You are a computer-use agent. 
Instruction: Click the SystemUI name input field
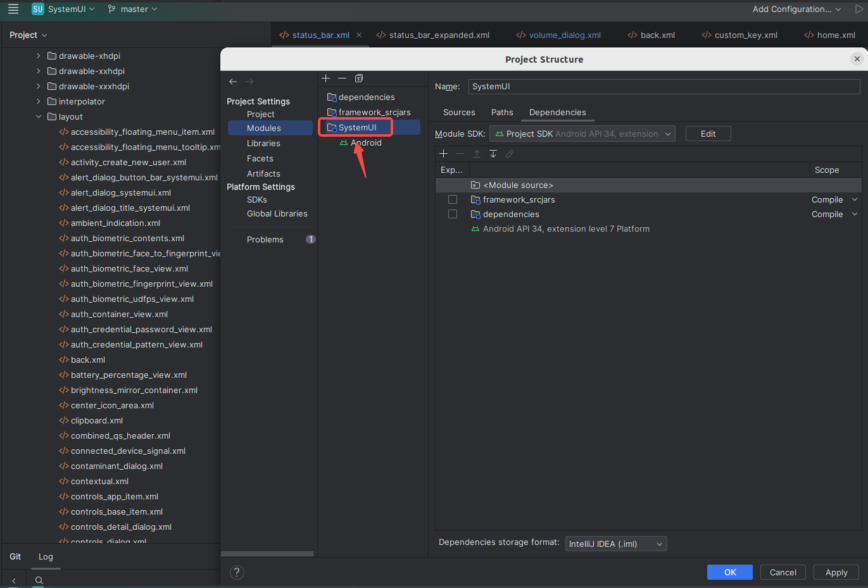point(664,86)
